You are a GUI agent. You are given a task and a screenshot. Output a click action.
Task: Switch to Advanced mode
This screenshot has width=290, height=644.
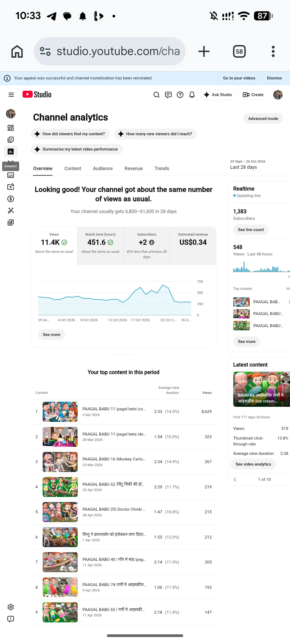coord(263,119)
